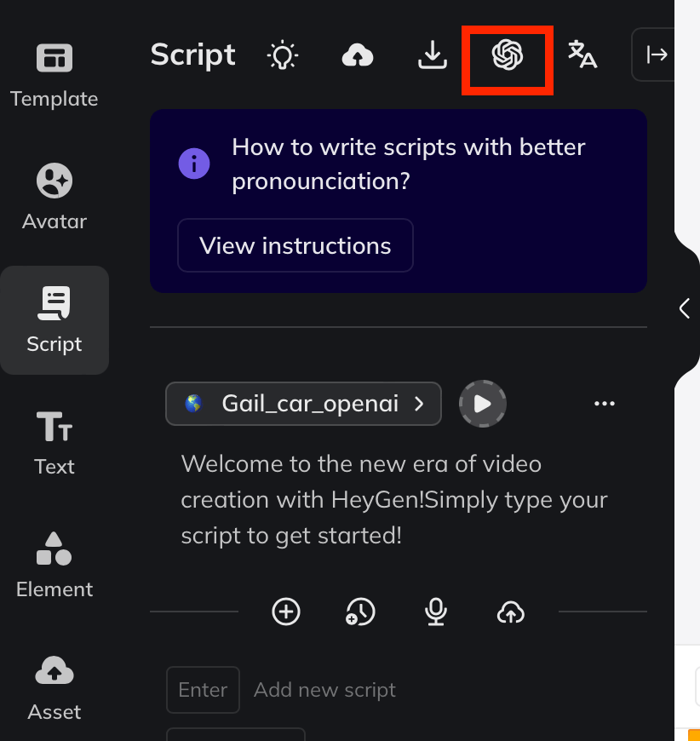Open the Element sidebar tab
The image size is (700, 741).
(55, 566)
